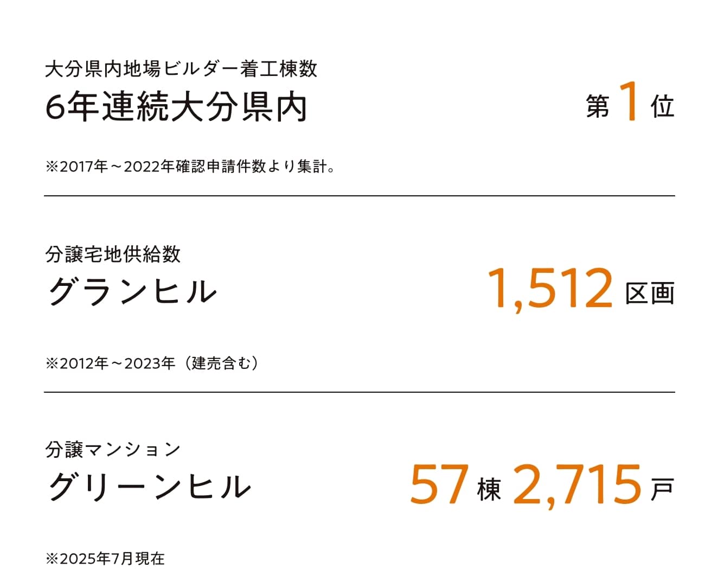
Task: Click the 分譲宅地供給数 subtitle
Action: [x=113, y=254]
